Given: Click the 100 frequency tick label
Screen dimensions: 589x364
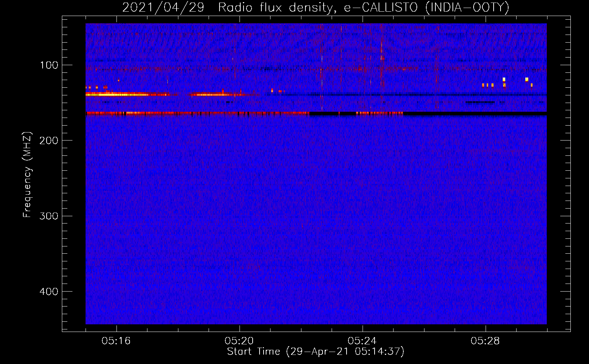Looking at the screenshot, I should pos(49,65).
